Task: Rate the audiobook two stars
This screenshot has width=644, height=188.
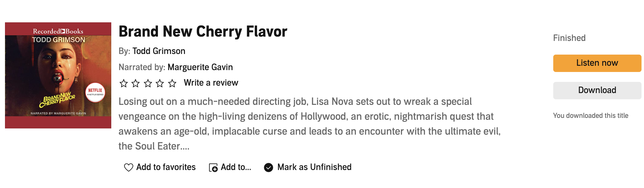Action: coord(136,83)
